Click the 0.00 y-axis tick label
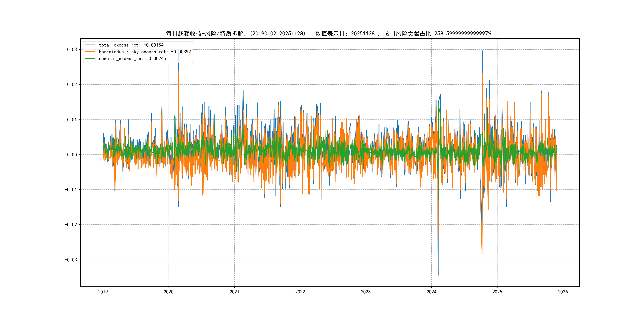Image resolution: width=644 pixels, height=322 pixels. point(72,155)
